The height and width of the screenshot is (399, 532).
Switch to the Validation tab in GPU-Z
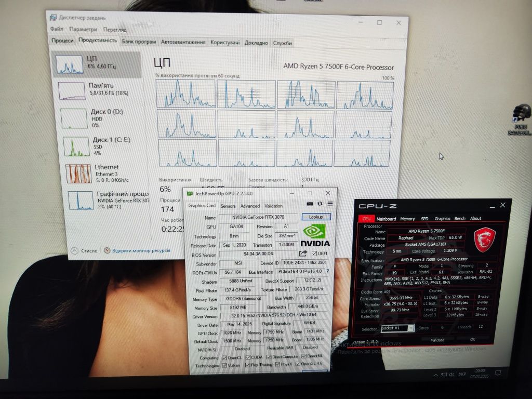click(273, 206)
